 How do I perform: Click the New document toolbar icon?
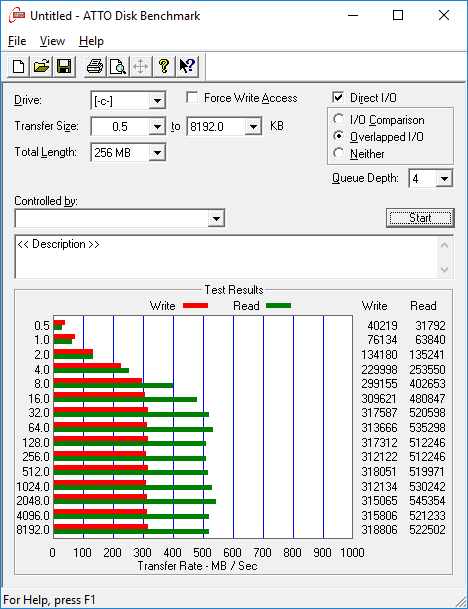18,66
